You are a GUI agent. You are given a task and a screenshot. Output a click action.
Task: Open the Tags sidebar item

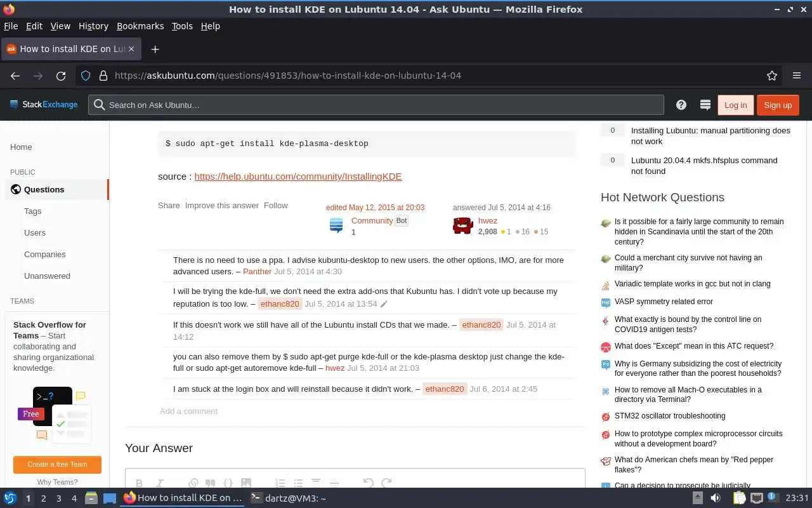pyautogui.click(x=32, y=211)
